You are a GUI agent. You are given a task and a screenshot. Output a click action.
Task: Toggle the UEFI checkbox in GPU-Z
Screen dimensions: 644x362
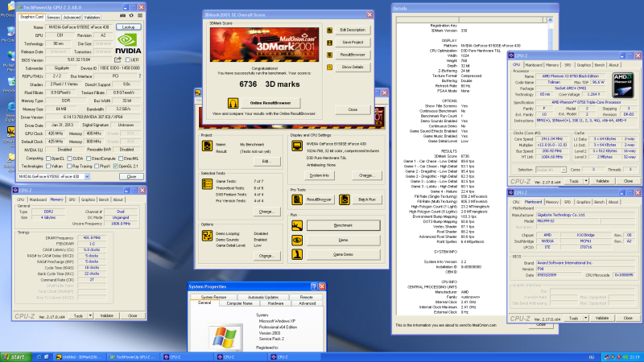(129, 59)
